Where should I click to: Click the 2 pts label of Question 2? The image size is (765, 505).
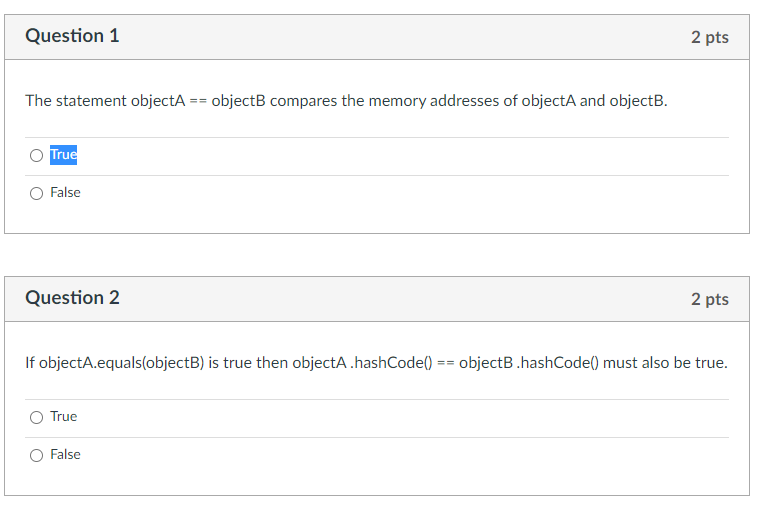point(709,299)
